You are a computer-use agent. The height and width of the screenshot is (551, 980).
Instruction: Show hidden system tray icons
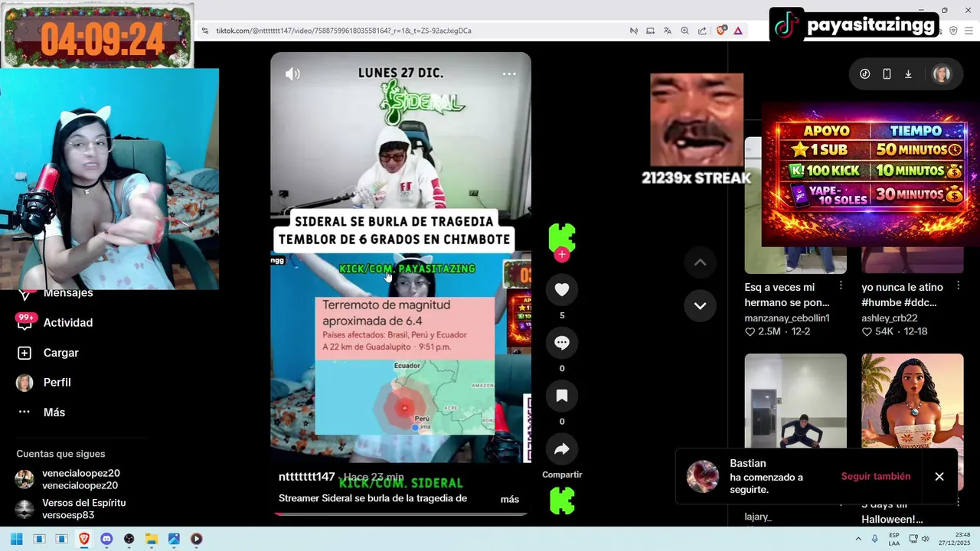pyautogui.click(x=858, y=539)
